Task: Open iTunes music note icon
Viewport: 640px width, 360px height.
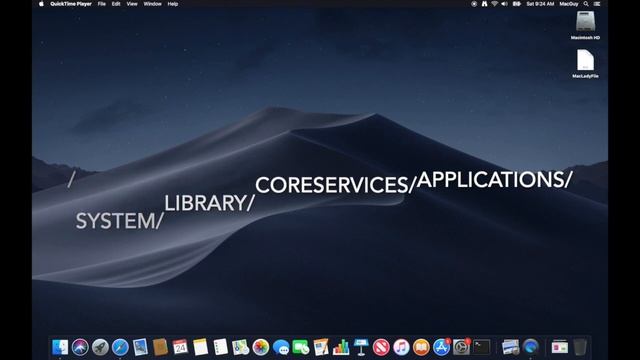Action: pyautogui.click(x=401, y=347)
